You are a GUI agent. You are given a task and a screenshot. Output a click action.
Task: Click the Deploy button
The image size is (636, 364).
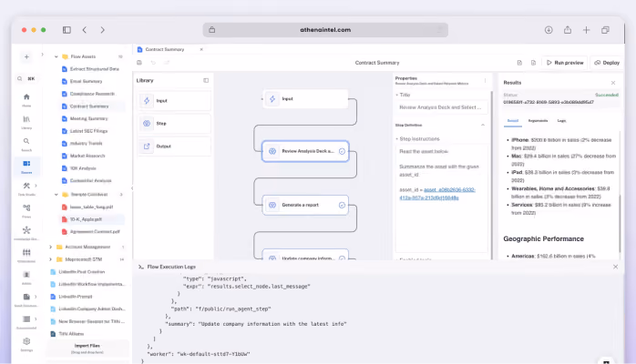tap(607, 63)
